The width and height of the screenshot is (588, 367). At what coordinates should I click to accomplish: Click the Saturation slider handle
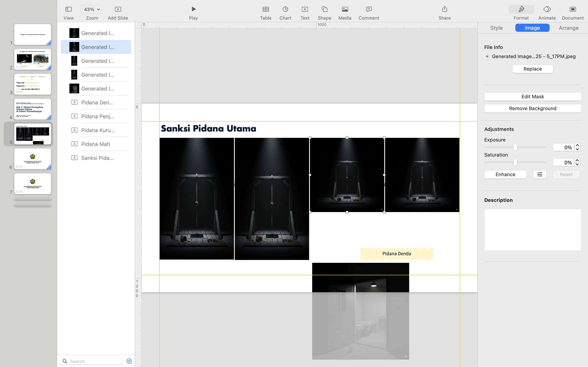pyautogui.click(x=515, y=162)
